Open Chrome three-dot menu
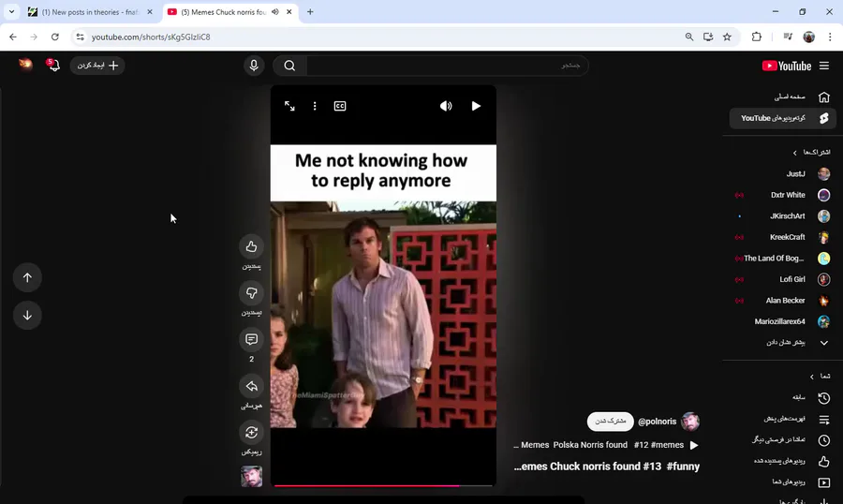Viewport: 843px width, 504px height. tap(830, 37)
